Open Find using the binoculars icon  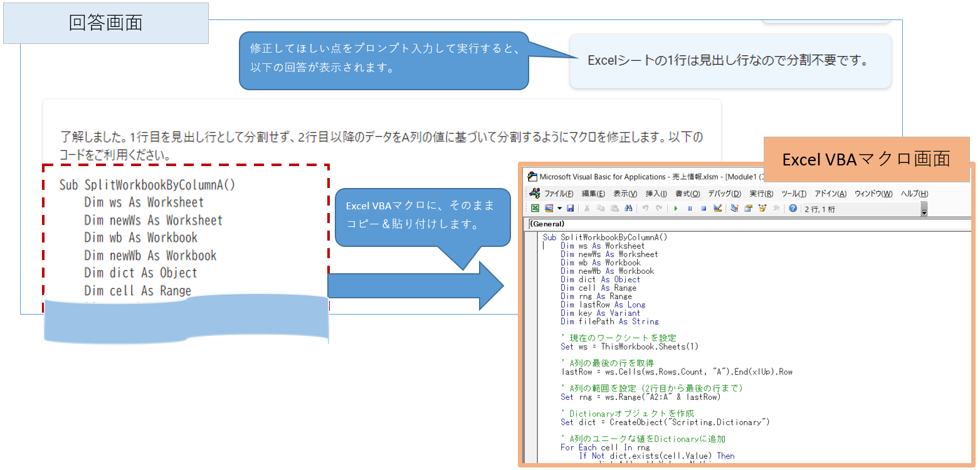click(x=627, y=208)
